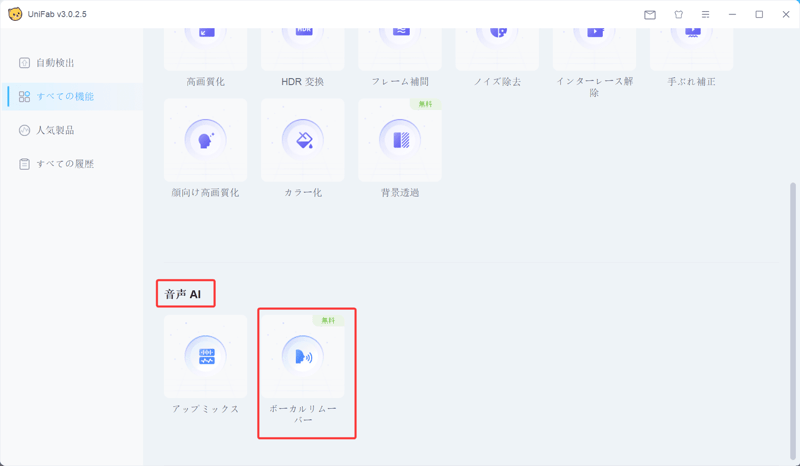This screenshot has width=800, height=466.
Task: Click the カラー化 label
Action: pos(303,193)
